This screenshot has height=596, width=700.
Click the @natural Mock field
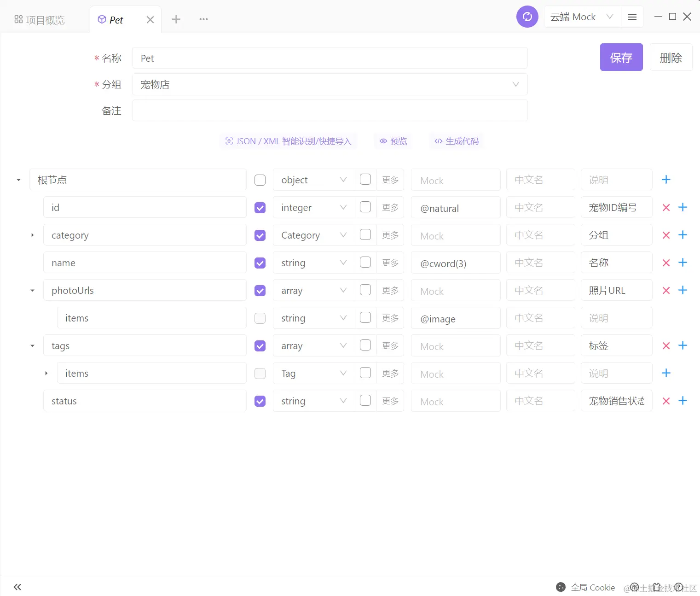(456, 207)
